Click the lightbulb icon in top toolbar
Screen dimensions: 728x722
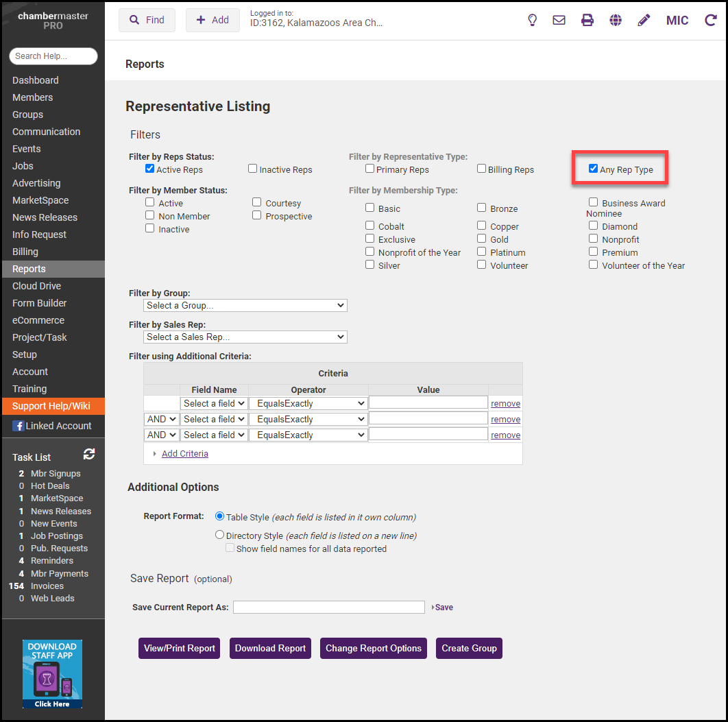point(532,21)
